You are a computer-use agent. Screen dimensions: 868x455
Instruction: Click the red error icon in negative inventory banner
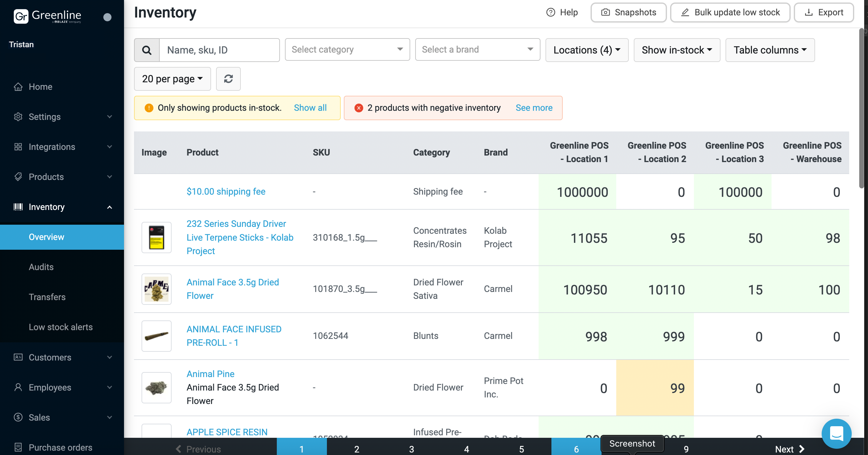(359, 108)
